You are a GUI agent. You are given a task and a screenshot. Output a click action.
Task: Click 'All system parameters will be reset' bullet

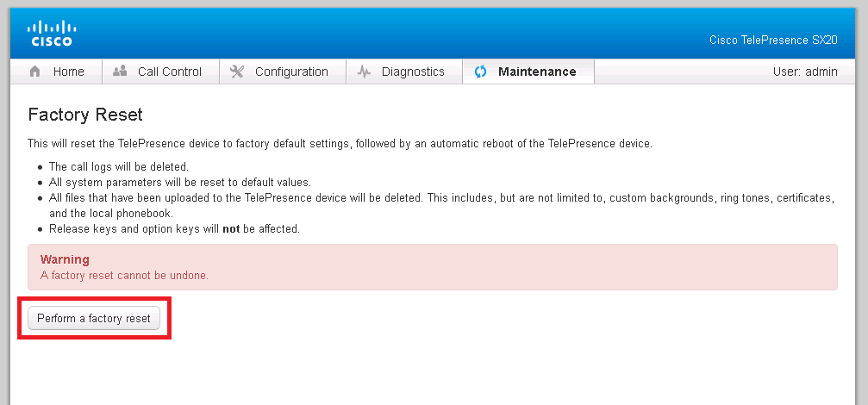click(181, 182)
